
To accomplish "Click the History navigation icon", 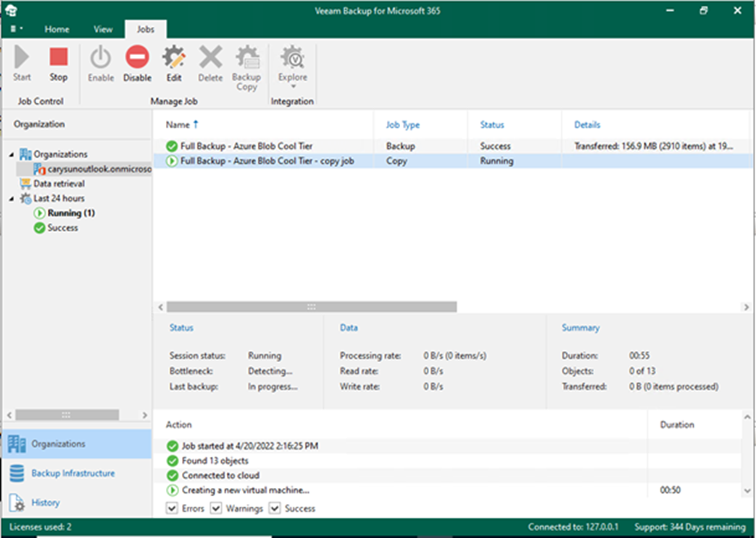I will click(17, 502).
